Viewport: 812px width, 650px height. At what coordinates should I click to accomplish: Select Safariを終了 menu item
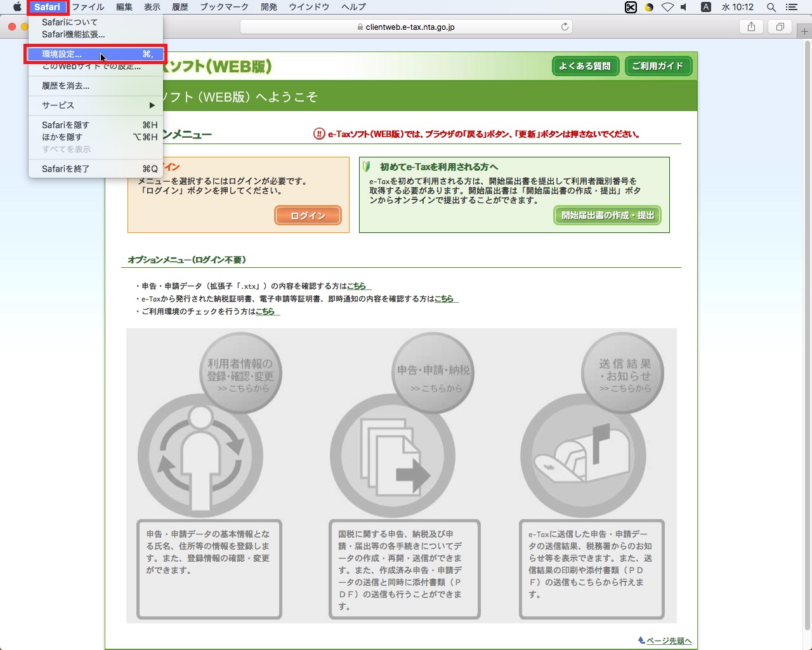pyautogui.click(x=66, y=169)
